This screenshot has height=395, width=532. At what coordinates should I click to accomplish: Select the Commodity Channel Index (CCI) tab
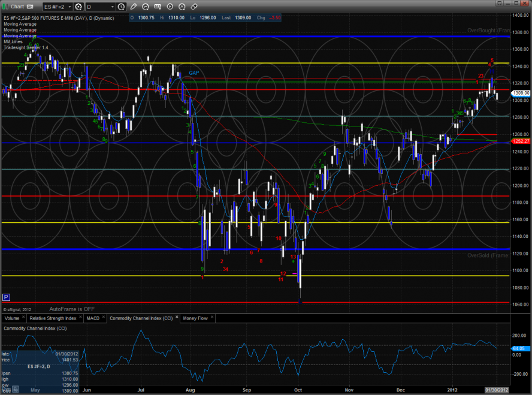click(x=141, y=318)
